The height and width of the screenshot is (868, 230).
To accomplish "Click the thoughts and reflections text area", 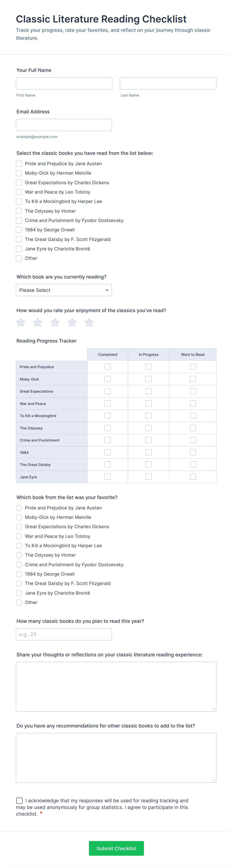I will [x=116, y=686].
